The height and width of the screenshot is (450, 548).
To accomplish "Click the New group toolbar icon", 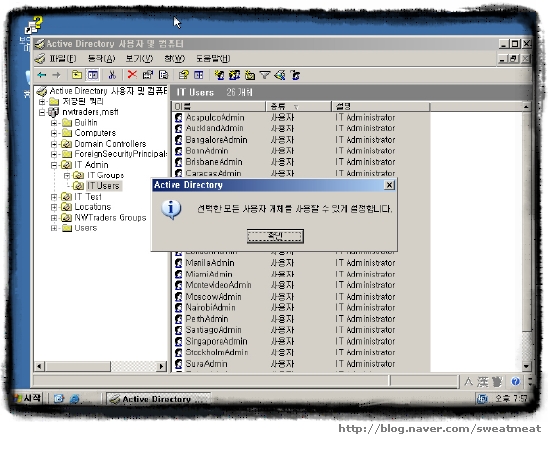I will point(234,75).
